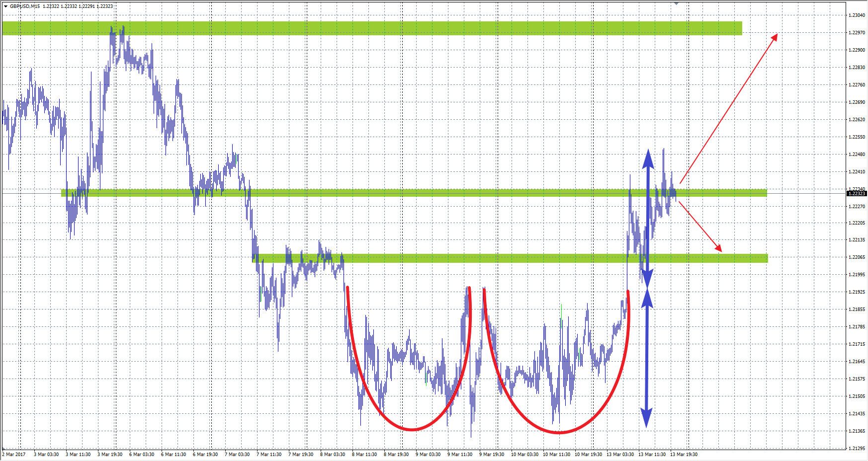Click the 6 Mar 03:30 time axis label
The height and width of the screenshot is (461, 868).
pyautogui.click(x=142, y=455)
